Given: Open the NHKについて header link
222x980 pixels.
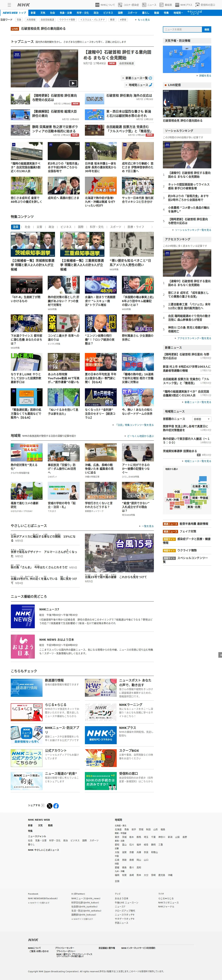Looking at the screenshot, I should click(x=105, y=5).
